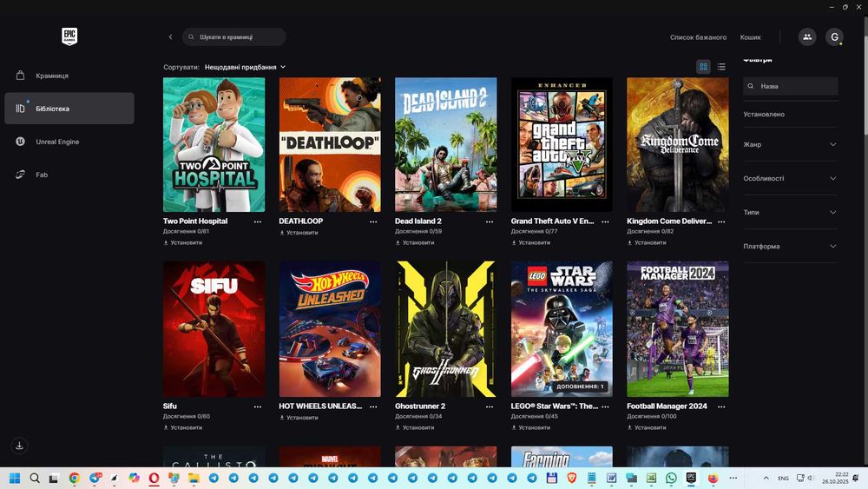Open Windows taskbar search
Viewport: 868px width, 489px height.
click(x=35, y=478)
